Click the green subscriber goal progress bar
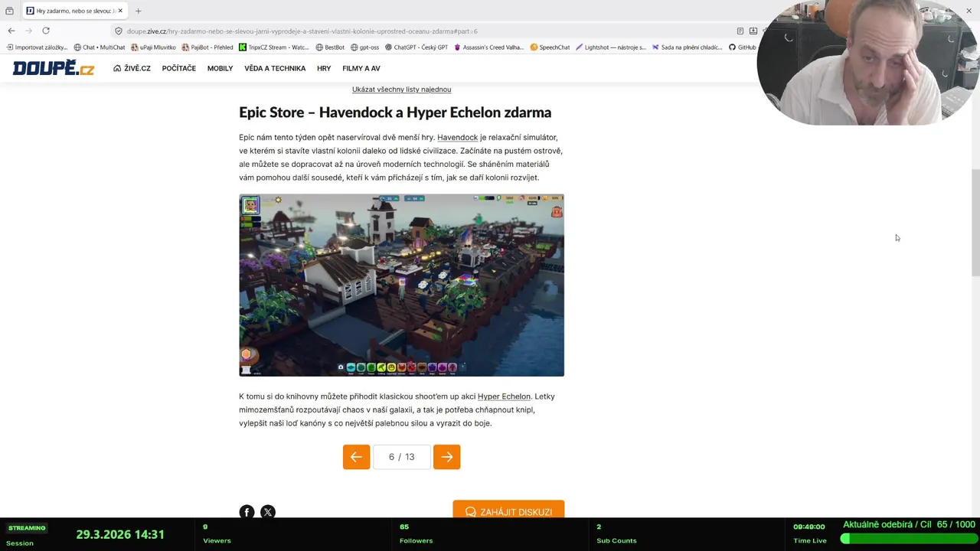 [909, 539]
